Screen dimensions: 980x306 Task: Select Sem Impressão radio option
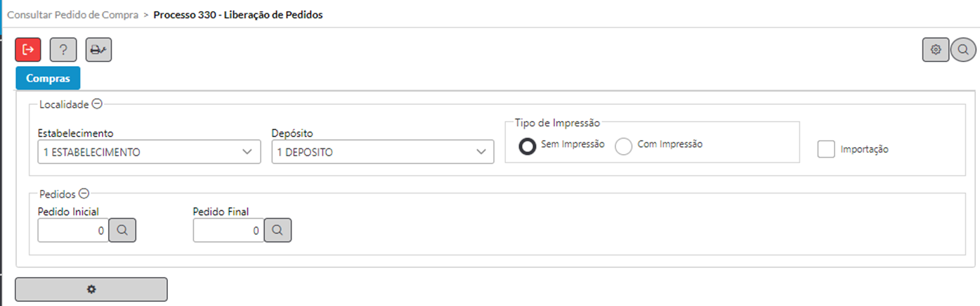pos(528,146)
